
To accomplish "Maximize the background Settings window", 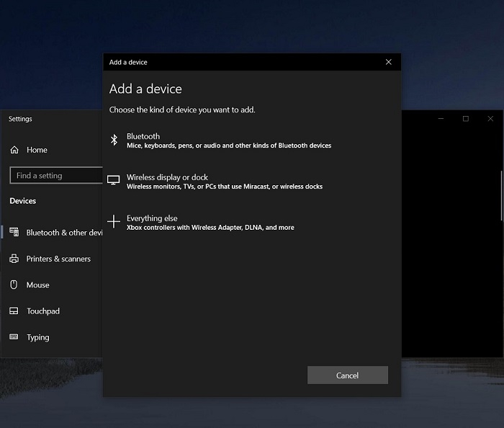I will (466, 119).
